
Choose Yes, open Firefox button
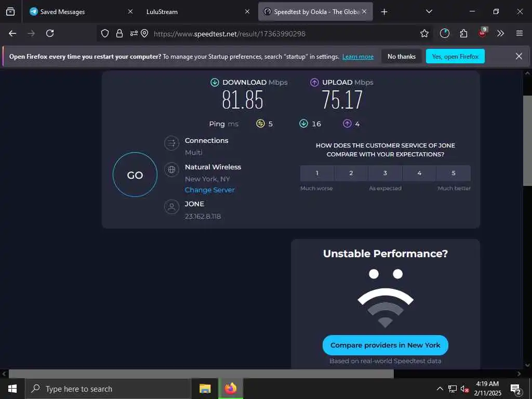455,56
